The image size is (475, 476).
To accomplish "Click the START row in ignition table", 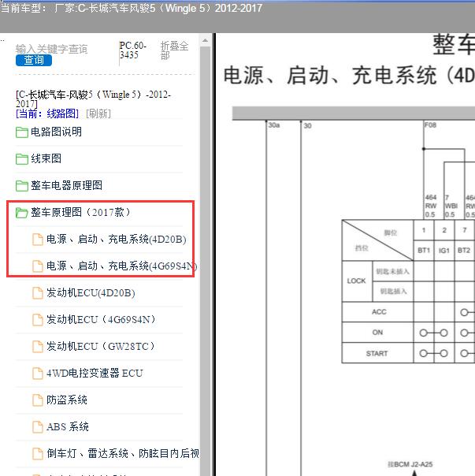I will pos(377,353).
